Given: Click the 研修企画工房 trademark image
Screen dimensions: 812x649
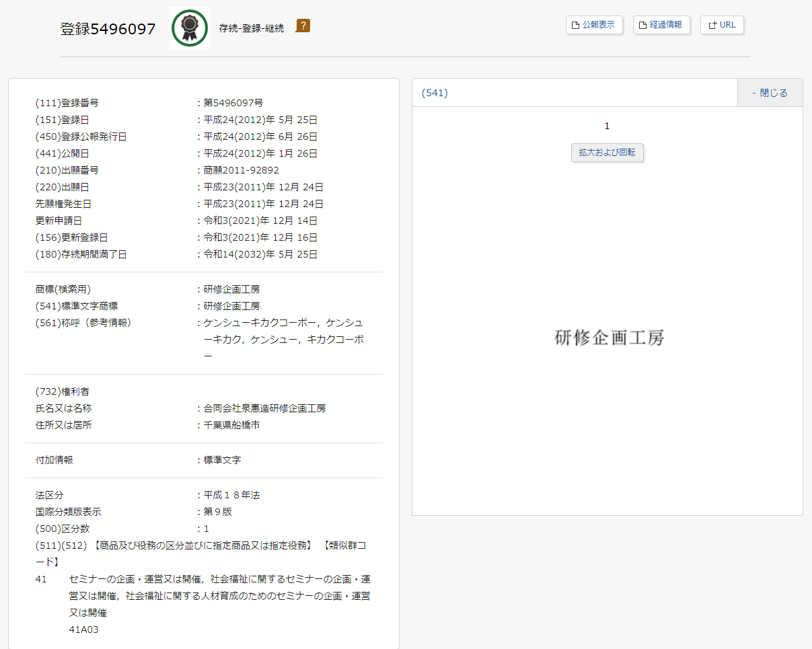Looking at the screenshot, I should point(610,338).
